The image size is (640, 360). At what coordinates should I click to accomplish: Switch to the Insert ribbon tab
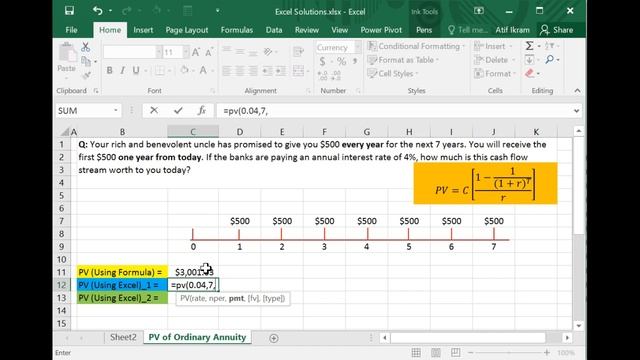[x=143, y=30]
